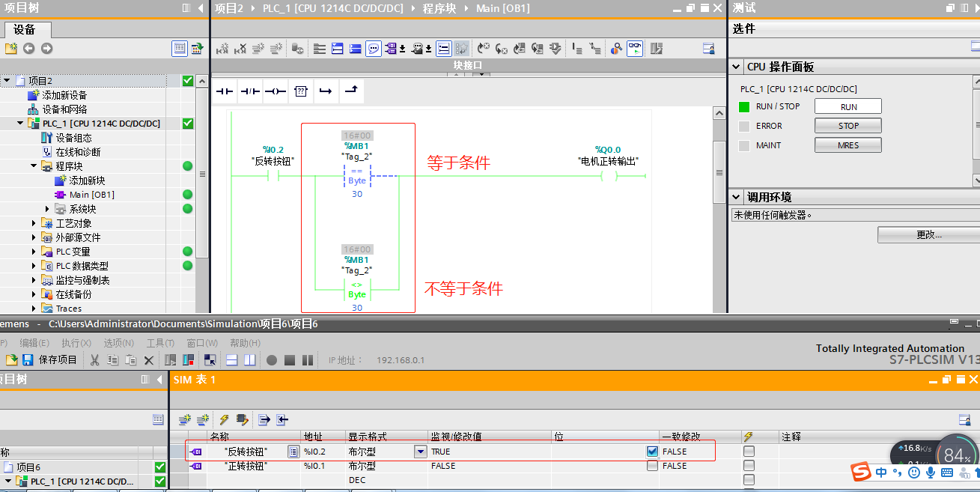980x492 pixels.
Task: Toggle monitoring on/off glasses icon
Action: click(634, 49)
